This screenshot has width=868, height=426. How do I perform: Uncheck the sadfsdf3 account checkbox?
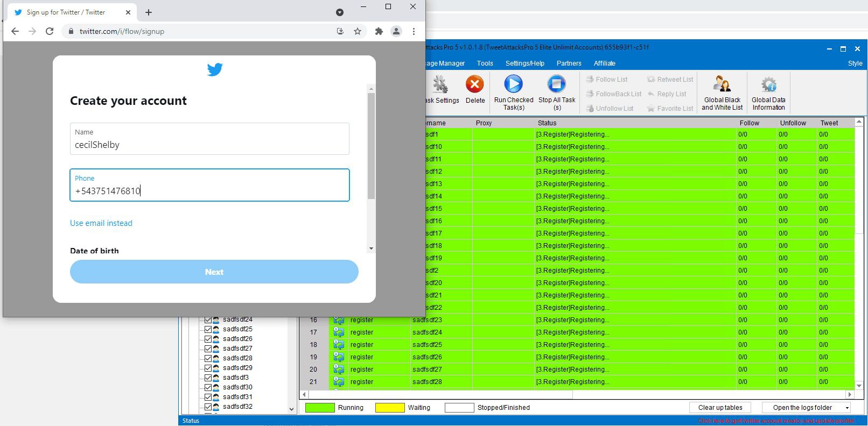tap(208, 378)
